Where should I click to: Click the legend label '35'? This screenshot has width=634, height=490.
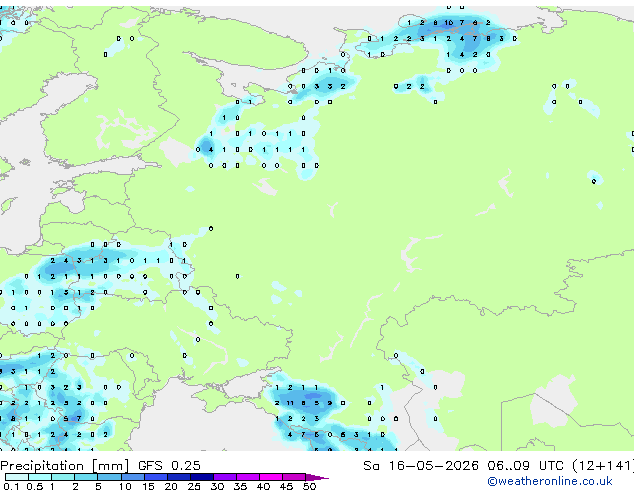click(x=240, y=486)
